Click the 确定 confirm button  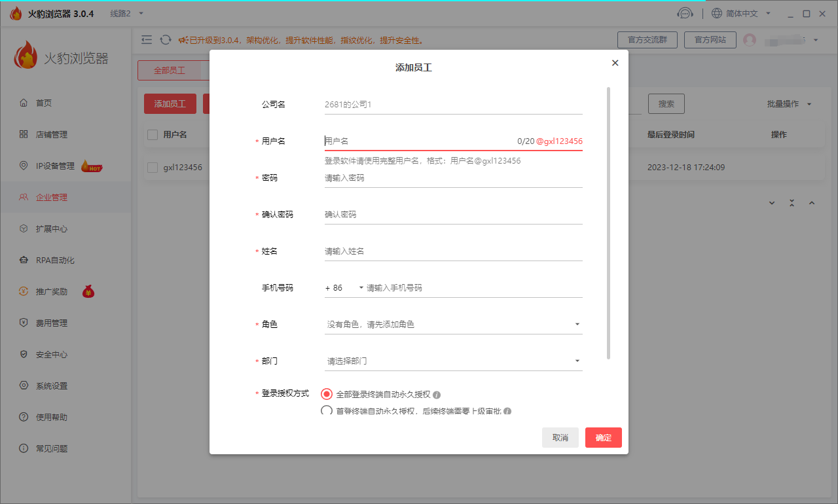point(603,438)
